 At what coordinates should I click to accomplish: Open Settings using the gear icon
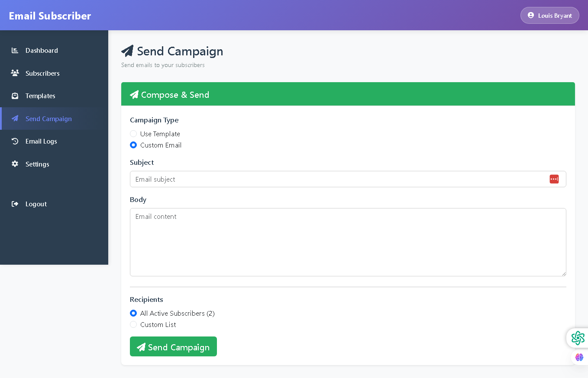pyautogui.click(x=14, y=164)
